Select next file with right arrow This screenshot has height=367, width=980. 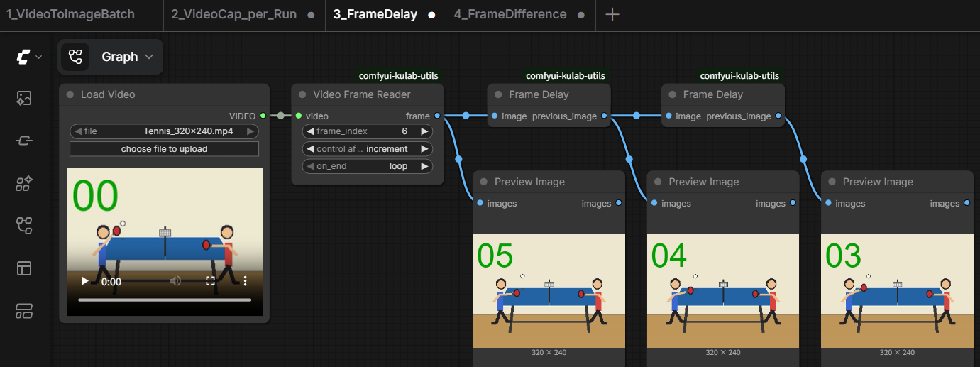point(252,131)
